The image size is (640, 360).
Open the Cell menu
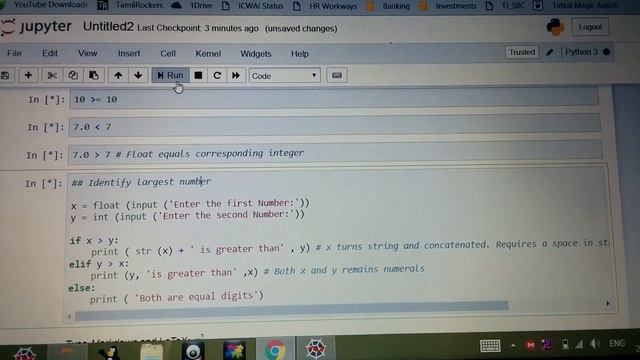pos(168,53)
